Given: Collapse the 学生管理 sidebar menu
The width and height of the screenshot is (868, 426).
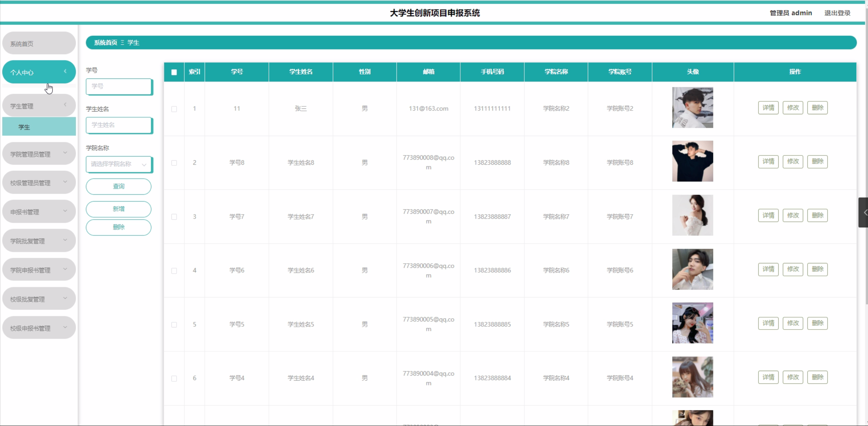Looking at the screenshot, I should 39,106.
